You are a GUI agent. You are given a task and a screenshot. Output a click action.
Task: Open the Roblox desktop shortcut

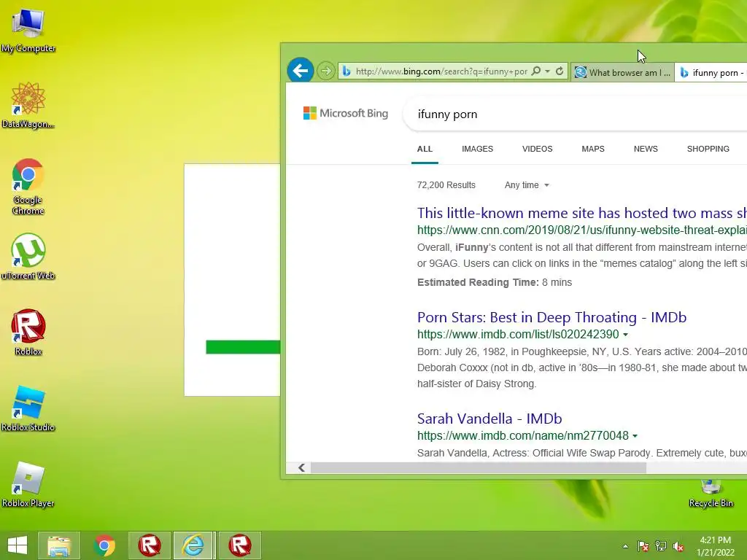pyautogui.click(x=28, y=332)
